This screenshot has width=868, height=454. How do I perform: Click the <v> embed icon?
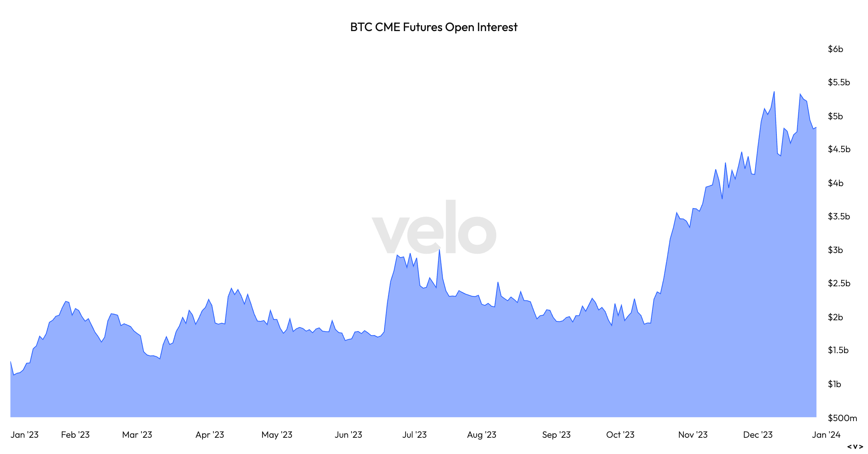pyautogui.click(x=855, y=447)
